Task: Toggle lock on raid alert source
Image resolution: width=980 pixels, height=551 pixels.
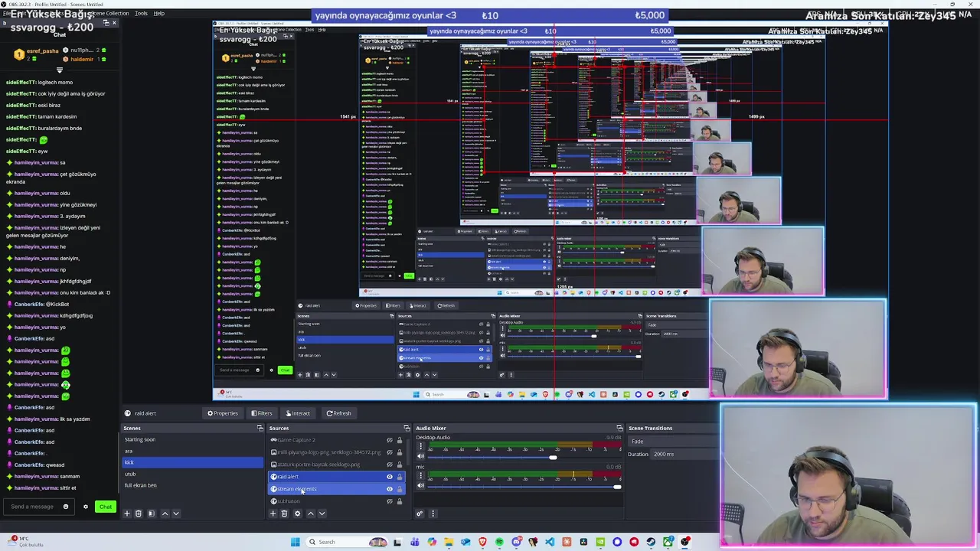Action: (399, 477)
